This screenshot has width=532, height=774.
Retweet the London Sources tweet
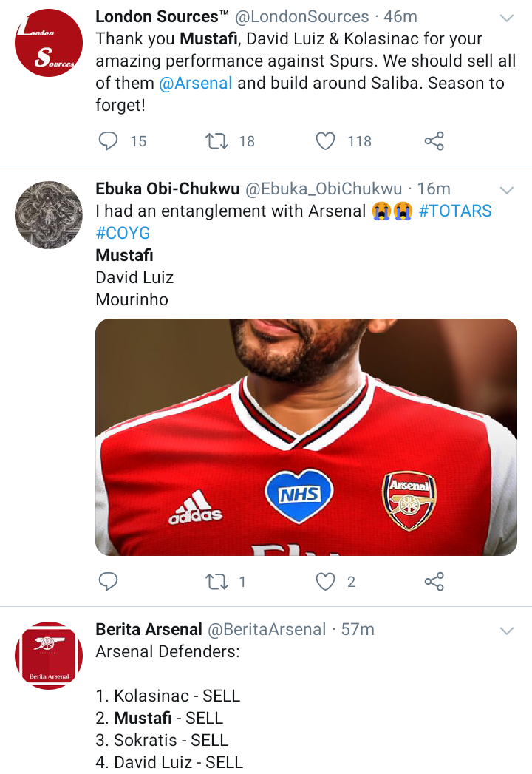[x=217, y=140]
